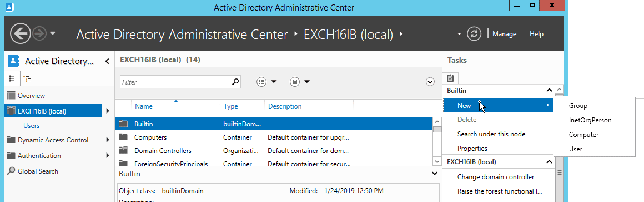Expand Dynamic Access Control submenu arrow
Screen dimensions: 644x202
(107, 140)
